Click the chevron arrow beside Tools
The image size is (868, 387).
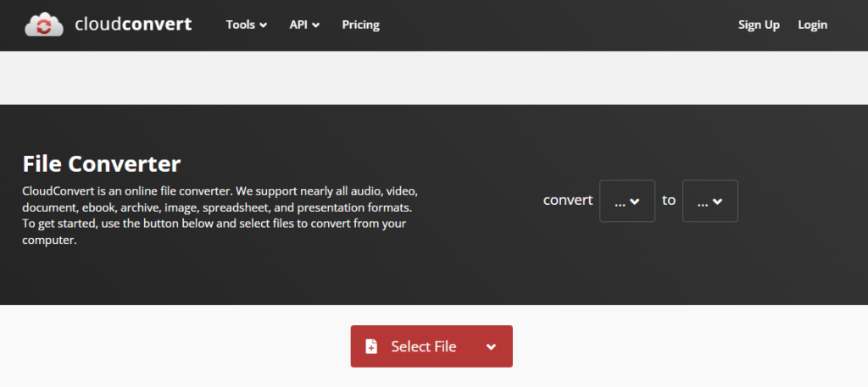263,25
